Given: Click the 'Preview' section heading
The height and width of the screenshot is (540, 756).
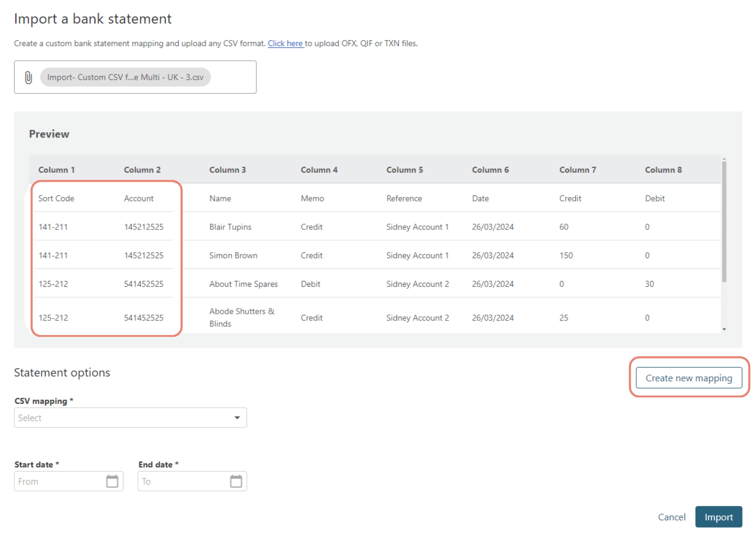Looking at the screenshot, I should (x=49, y=134).
